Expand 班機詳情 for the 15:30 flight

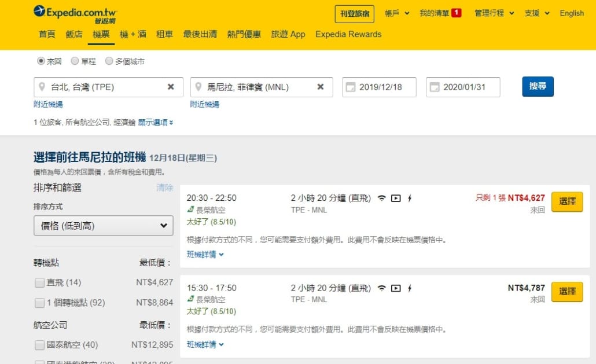point(205,344)
